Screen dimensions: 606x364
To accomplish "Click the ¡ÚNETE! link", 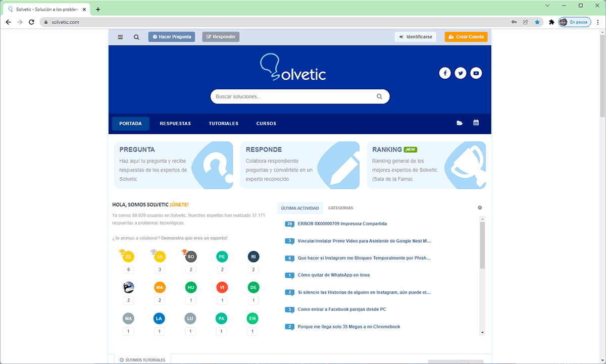I will (x=179, y=204).
